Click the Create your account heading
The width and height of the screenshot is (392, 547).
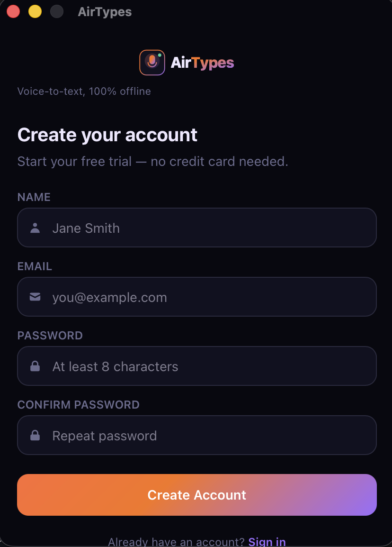tap(107, 135)
